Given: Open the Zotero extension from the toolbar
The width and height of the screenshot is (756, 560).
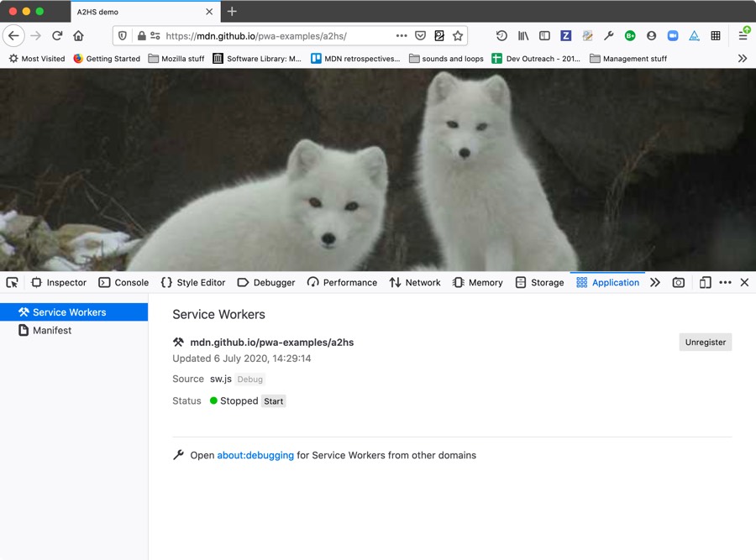Looking at the screenshot, I should coord(565,36).
